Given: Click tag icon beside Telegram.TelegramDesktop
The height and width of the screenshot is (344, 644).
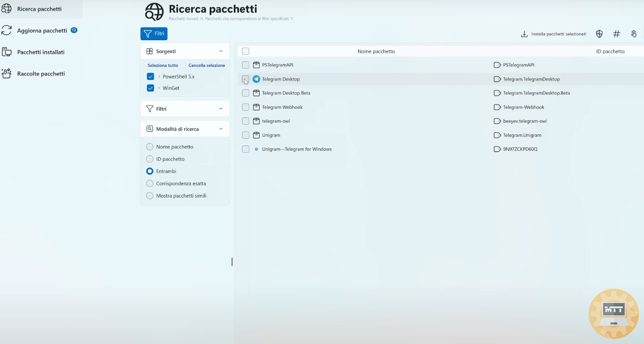Looking at the screenshot, I should tap(498, 79).
